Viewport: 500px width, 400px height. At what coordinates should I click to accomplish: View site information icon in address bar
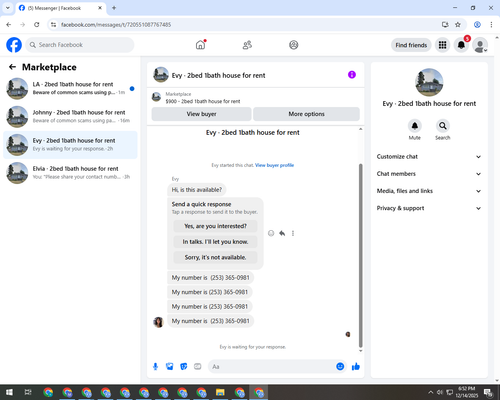pyautogui.click(x=53, y=25)
